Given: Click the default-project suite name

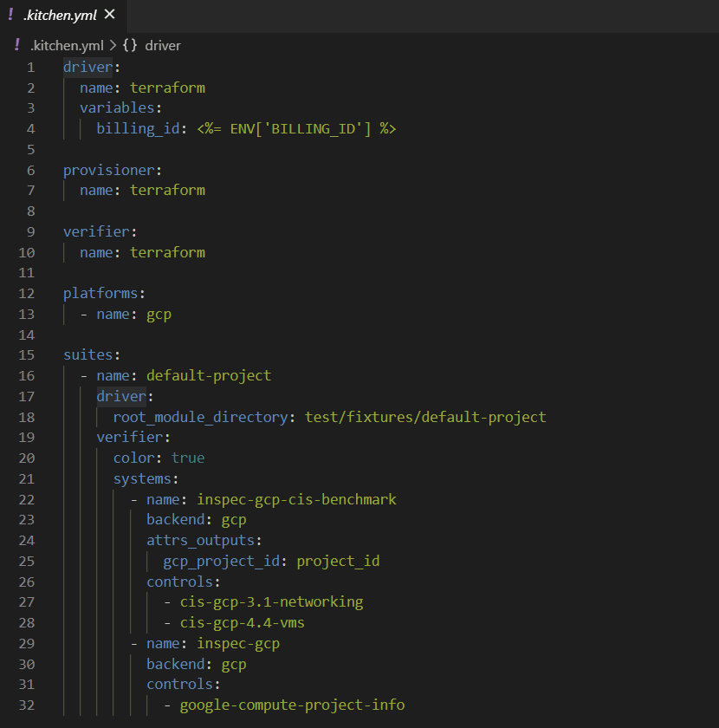Looking at the screenshot, I should 208,375.
